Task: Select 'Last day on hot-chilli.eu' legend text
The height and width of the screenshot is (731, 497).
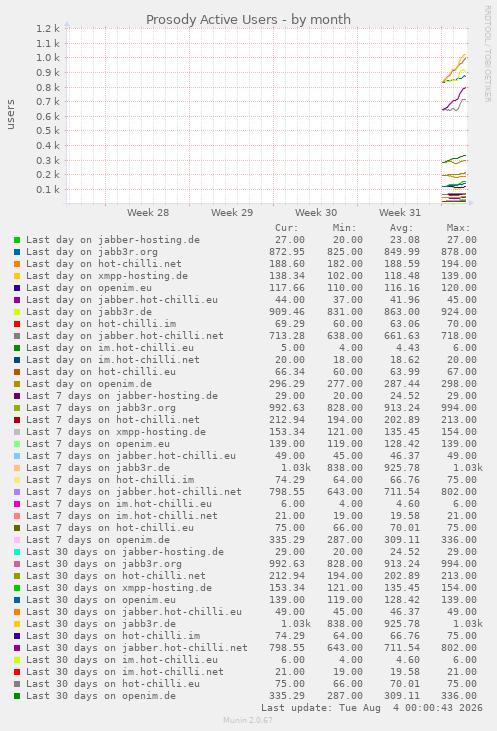Action: point(101,372)
